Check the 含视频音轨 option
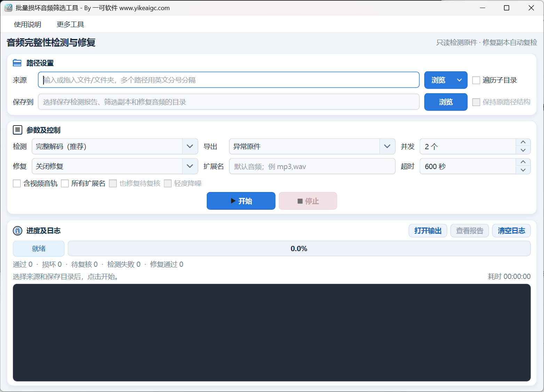This screenshot has width=544, height=392. tap(17, 183)
